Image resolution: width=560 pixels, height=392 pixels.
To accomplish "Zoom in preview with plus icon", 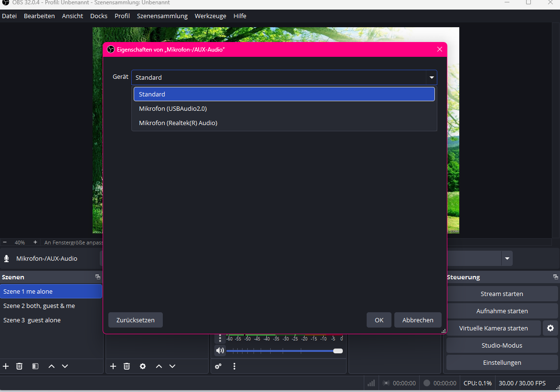I will coord(35,242).
